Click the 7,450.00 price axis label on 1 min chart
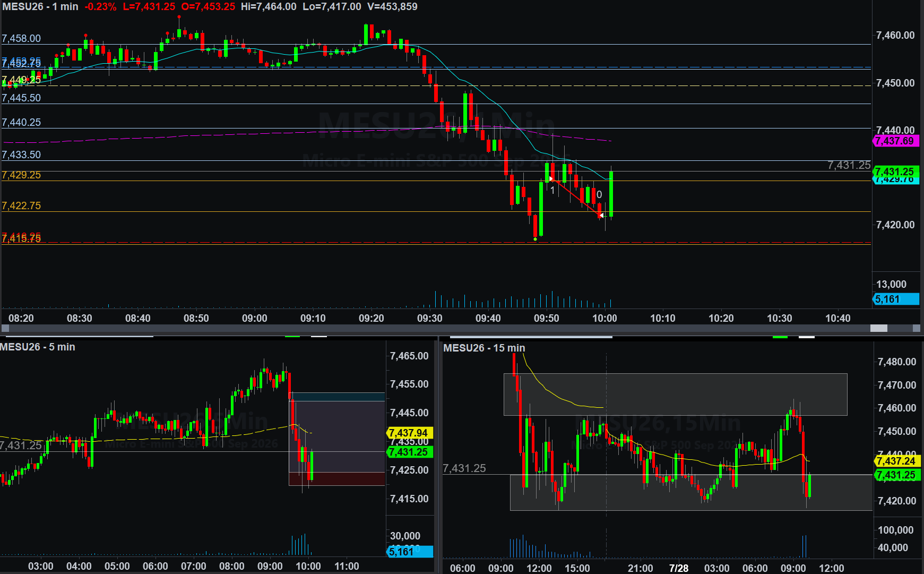 (x=895, y=83)
